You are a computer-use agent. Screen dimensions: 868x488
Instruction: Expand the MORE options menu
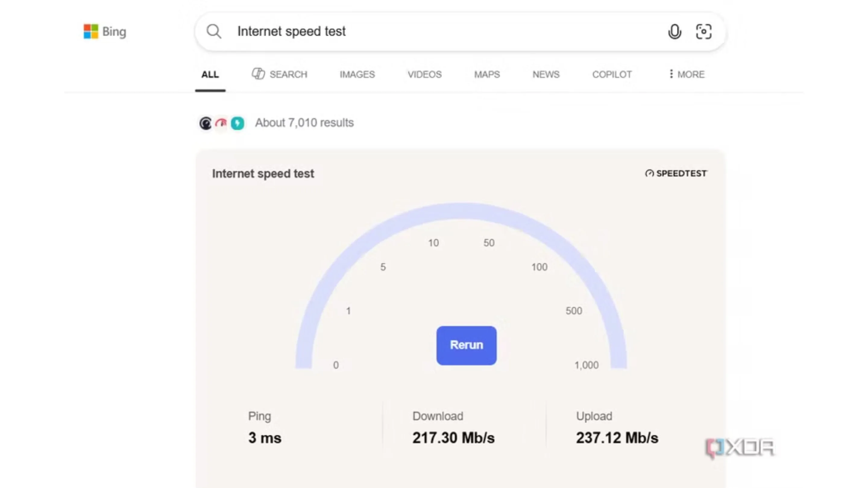(687, 74)
